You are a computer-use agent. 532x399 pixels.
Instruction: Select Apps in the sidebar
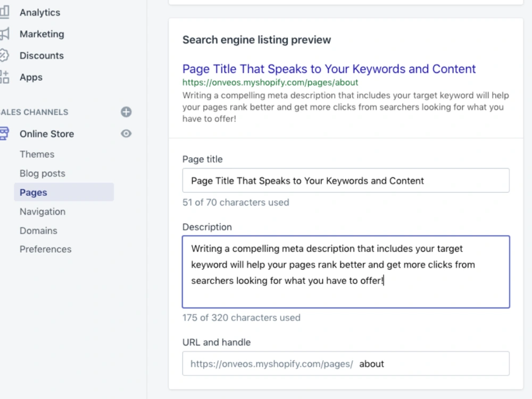pos(31,77)
